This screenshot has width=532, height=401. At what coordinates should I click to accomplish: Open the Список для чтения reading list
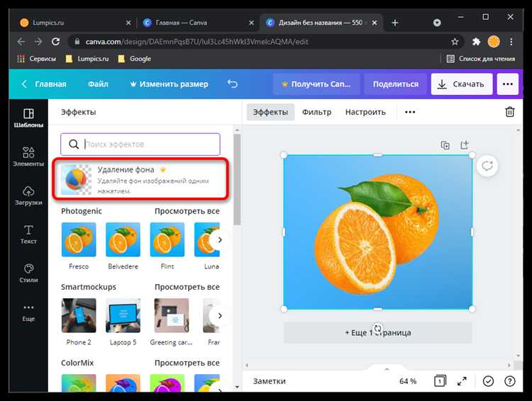pos(481,59)
